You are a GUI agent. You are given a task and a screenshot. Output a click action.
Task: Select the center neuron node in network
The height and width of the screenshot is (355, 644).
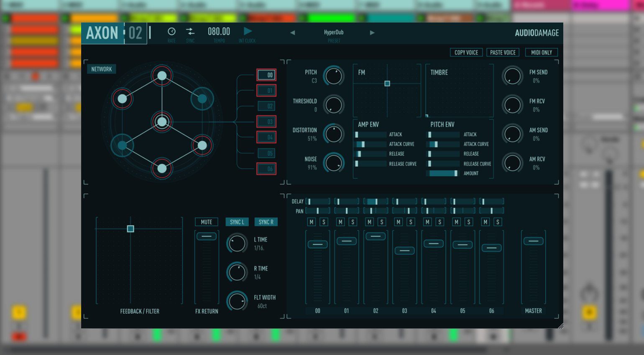(162, 122)
